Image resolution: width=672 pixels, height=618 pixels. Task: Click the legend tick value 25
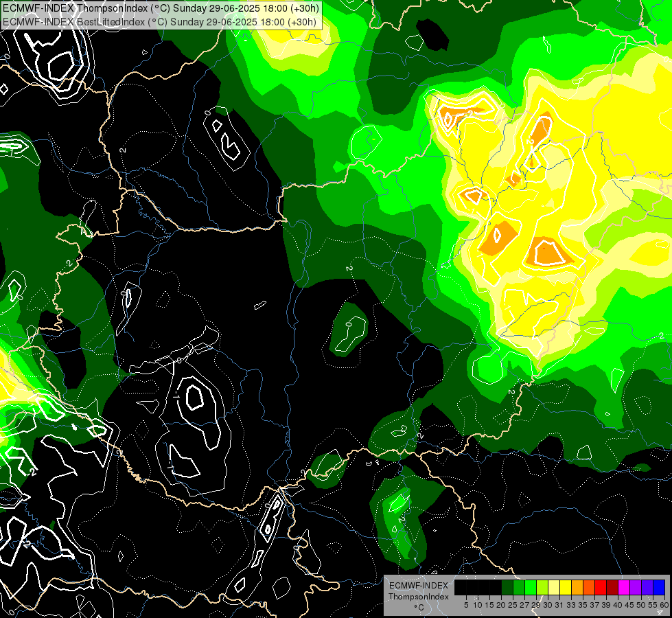pos(513,605)
